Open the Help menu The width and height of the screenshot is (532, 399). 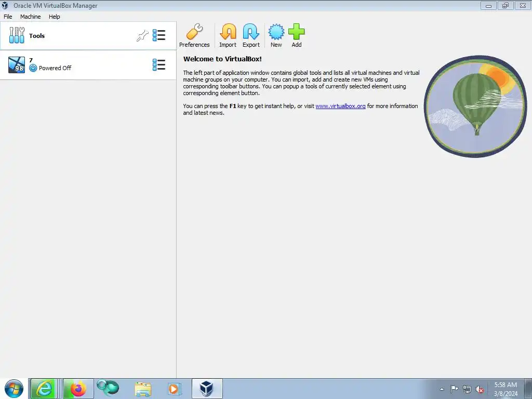tap(54, 17)
